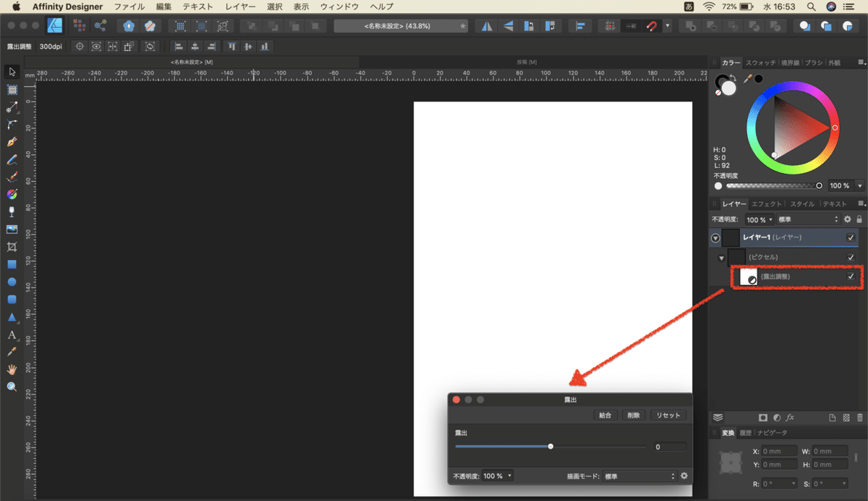Collapse the レイヤー1 layer group
This screenshot has width=868, height=501.
click(x=715, y=237)
